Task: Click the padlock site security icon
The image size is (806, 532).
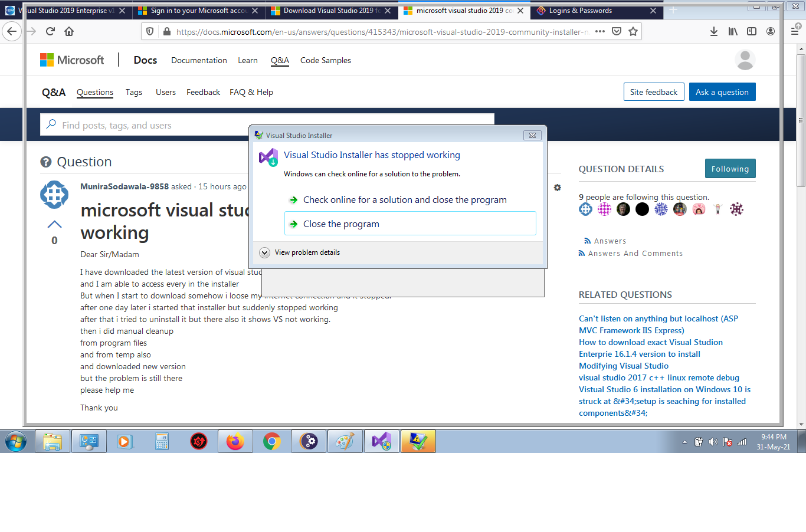Action: coord(166,32)
